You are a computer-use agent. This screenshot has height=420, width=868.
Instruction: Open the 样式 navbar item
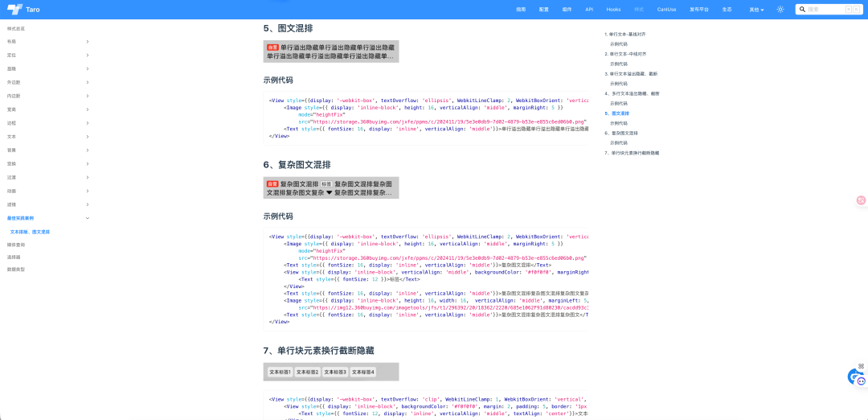pos(639,10)
